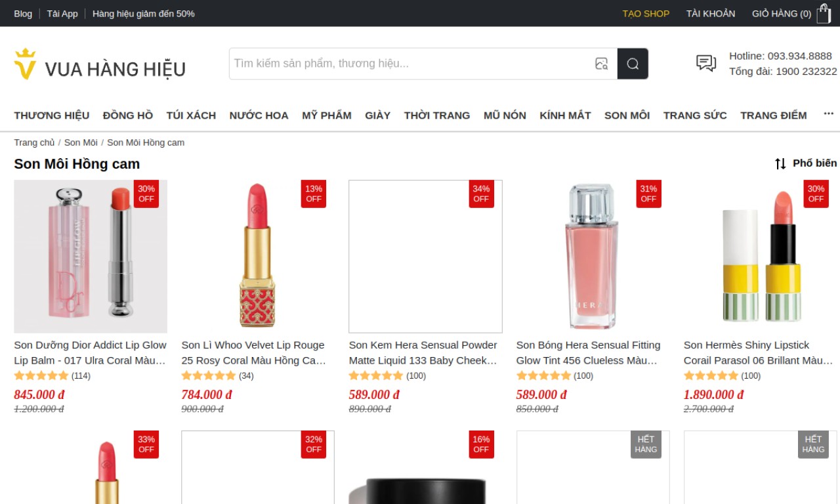
Task: Open Son Bóng Hera Sensual Fitting title
Action: 589,352
